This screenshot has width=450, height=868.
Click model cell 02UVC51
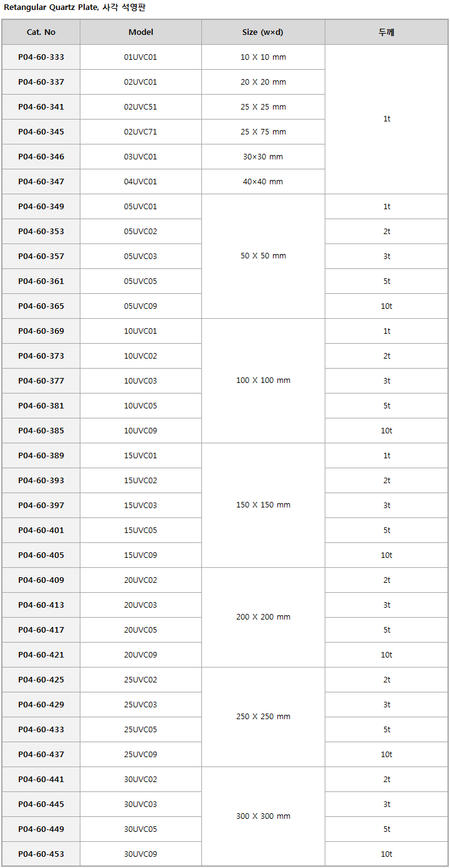(x=141, y=106)
